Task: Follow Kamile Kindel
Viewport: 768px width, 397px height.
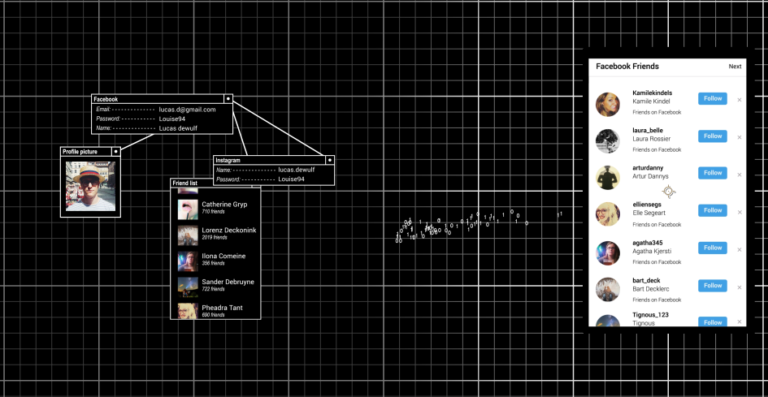Action: (x=713, y=98)
